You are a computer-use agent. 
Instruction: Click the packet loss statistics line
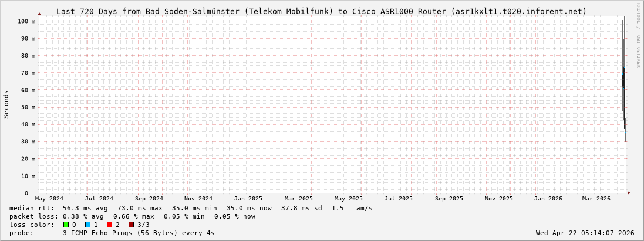(132, 216)
